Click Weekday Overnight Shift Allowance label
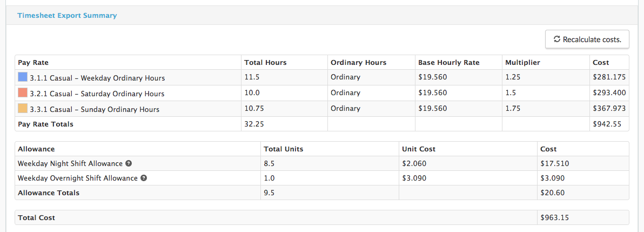The height and width of the screenshot is (232, 644). 78,178
